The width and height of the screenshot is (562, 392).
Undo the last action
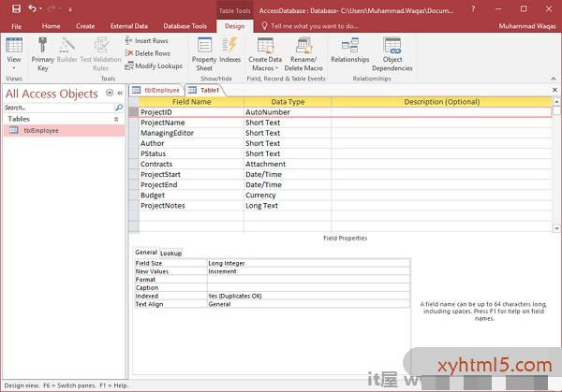pos(32,8)
